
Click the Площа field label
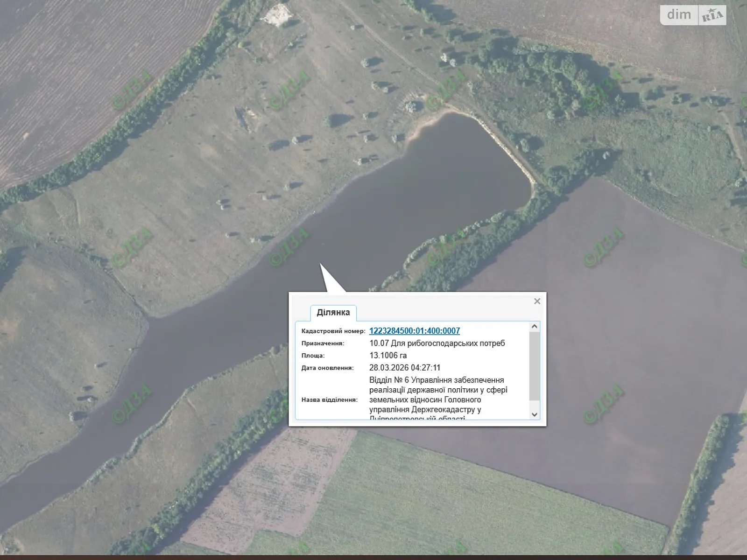[x=313, y=356]
